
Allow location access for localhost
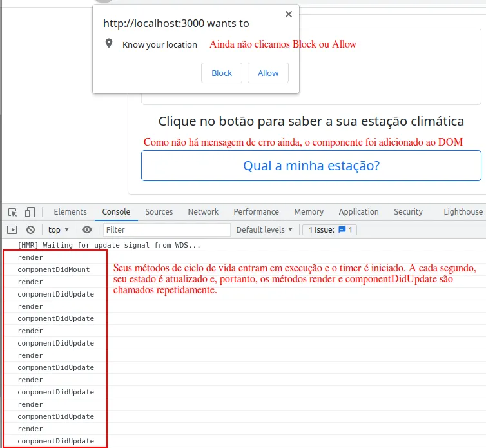pos(268,73)
